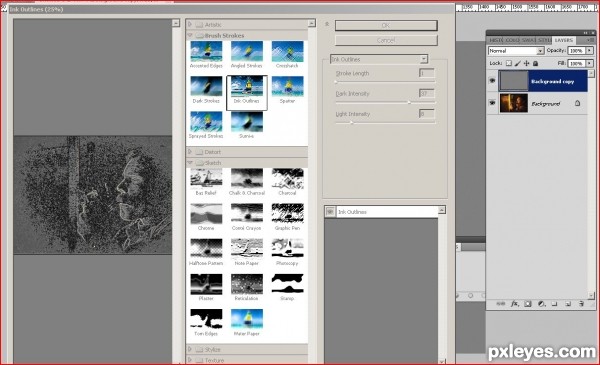Hide the Background layer
The height and width of the screenshot is (365, 600).
coord(492,103)
